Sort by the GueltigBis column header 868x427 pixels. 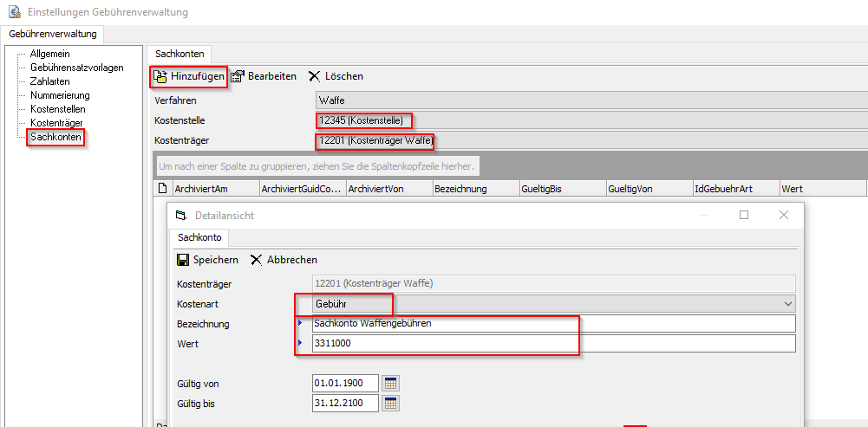point(562,188)
